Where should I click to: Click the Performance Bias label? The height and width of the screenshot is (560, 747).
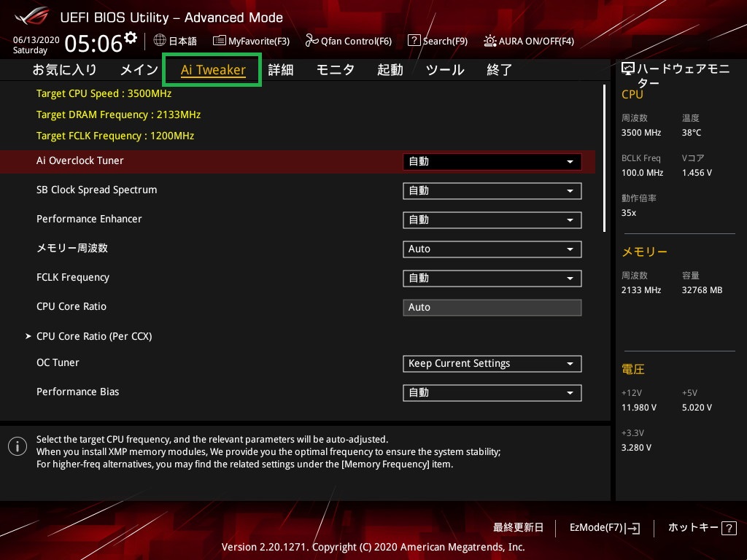[x=77, y=392]
